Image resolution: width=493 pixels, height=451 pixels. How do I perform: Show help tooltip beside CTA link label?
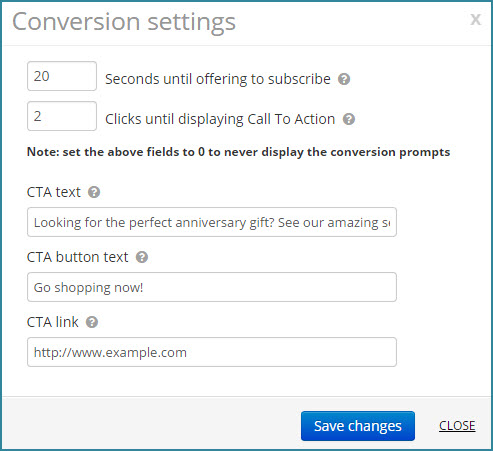[92, 322]
